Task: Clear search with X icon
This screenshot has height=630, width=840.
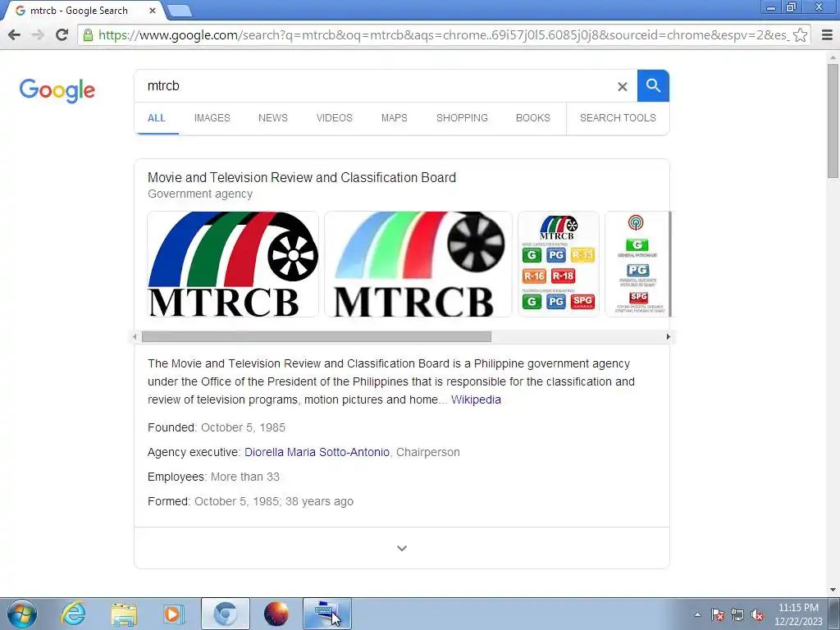Action: [x=622, y=86]
